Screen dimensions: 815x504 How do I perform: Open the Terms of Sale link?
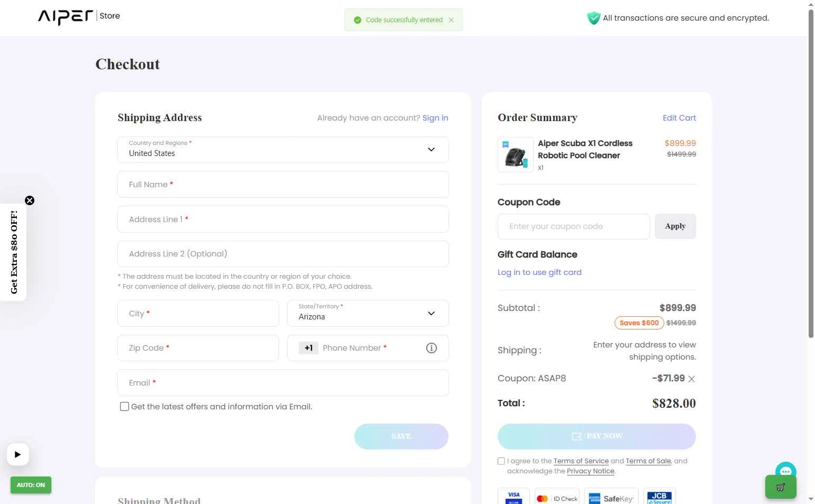[x=648, y=461]
